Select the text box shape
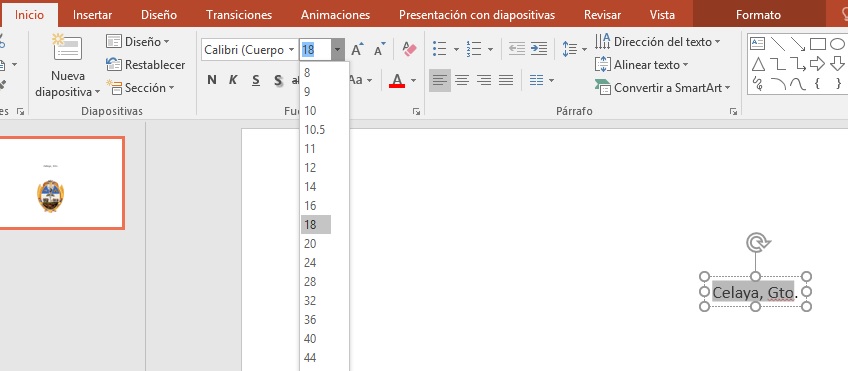Viewport: 848px width, 371px height. (758, 44)
